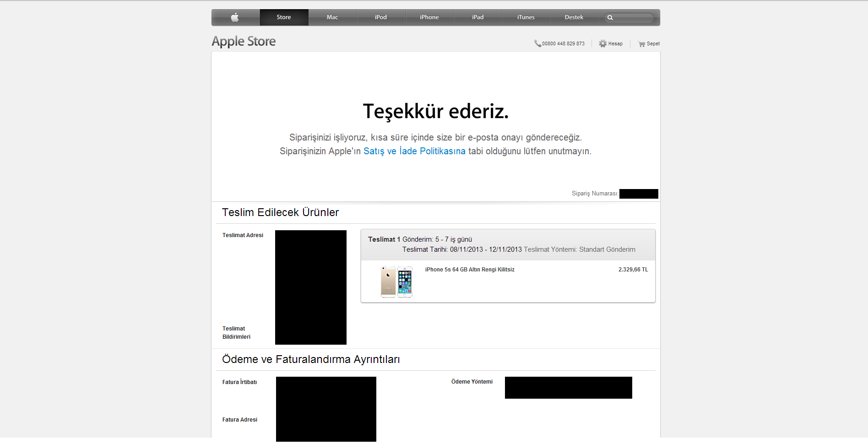Click phone number 00800 448 829 873

pyautogui.click(x=564, y=44)
